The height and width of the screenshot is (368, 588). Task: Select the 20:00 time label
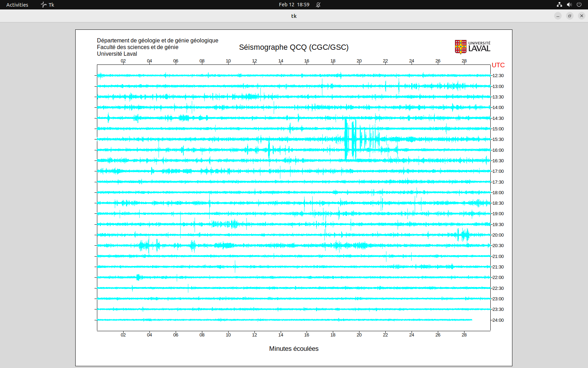point(498,235)
